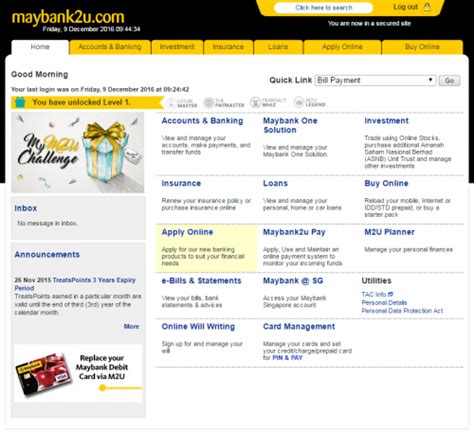The image size is (474, 433).
Task: Click 'You are now in a secured site' text
Action: click(369, 23)
